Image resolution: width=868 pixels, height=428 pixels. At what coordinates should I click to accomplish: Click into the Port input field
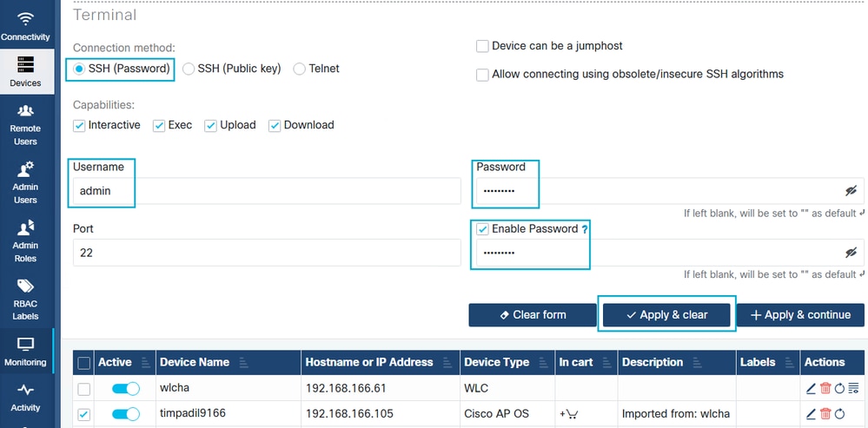266,253
